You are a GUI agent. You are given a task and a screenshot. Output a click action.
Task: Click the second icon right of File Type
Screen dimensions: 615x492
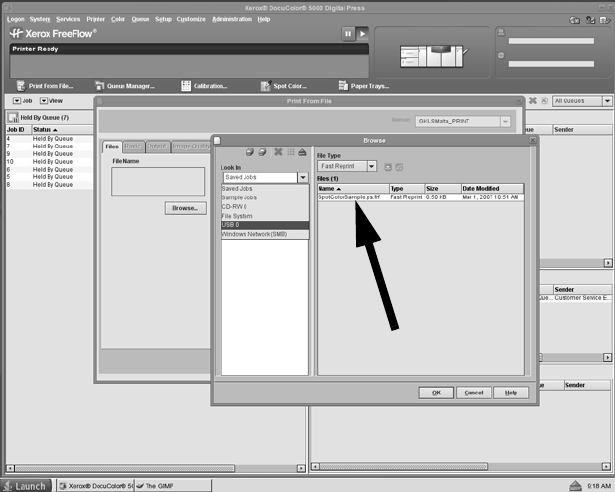[399, 167]
